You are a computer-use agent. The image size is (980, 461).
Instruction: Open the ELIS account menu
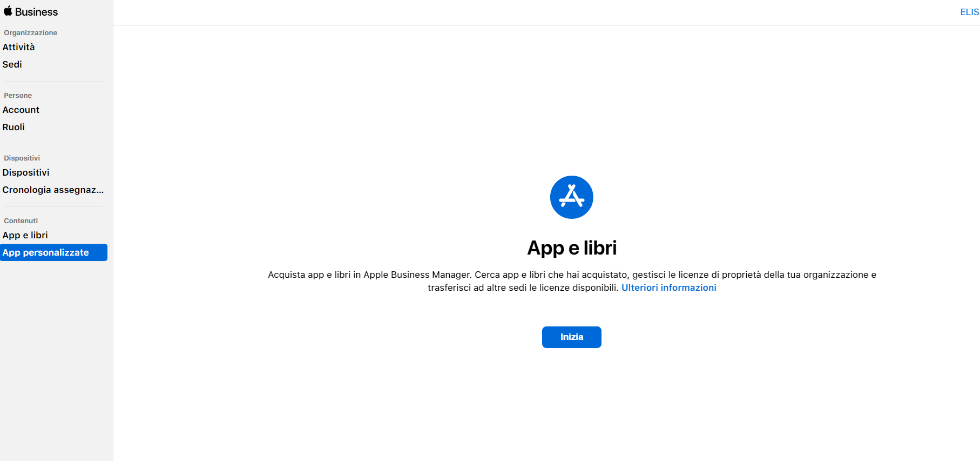(970, 12)
